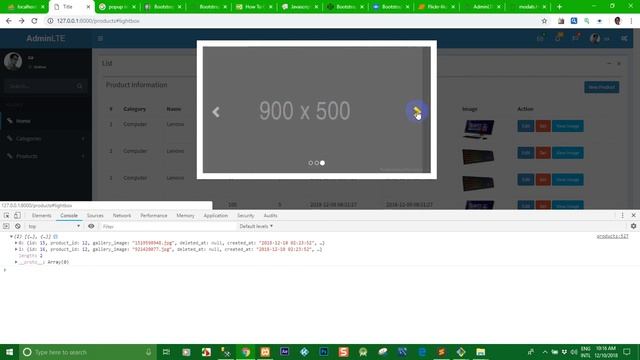640x360 pixels.
Task: Expand the Categories sidebar menu
Action: click(x=46, y=139)
